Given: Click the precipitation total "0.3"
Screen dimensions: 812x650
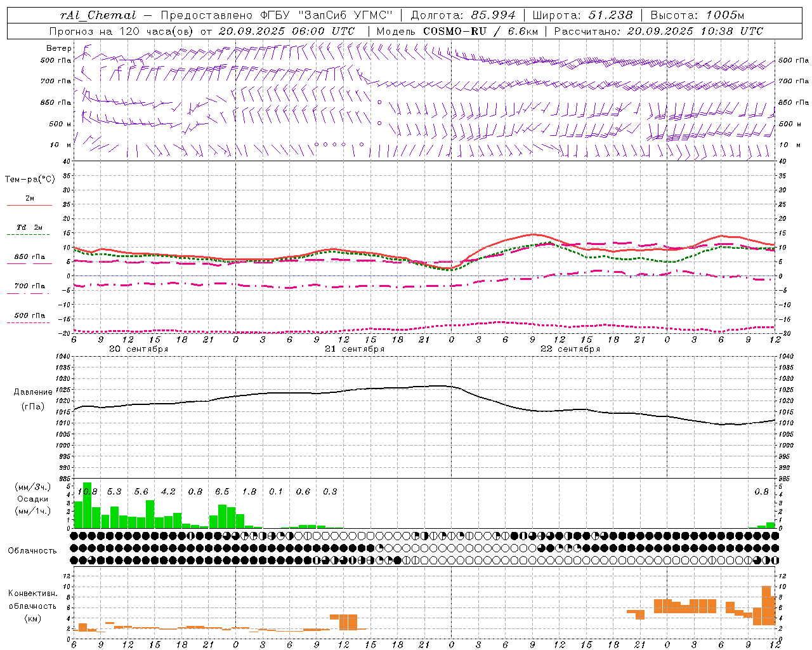Looking at the screenshot, I should [x=330, y=492].
